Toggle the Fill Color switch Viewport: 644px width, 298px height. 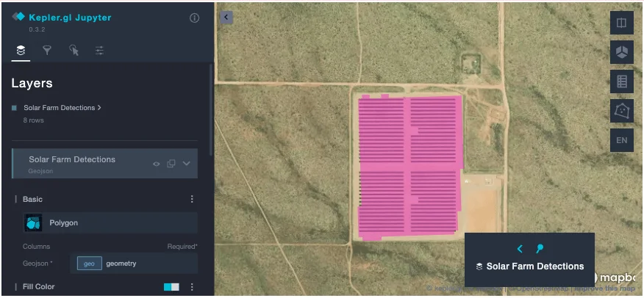(171, 287)
